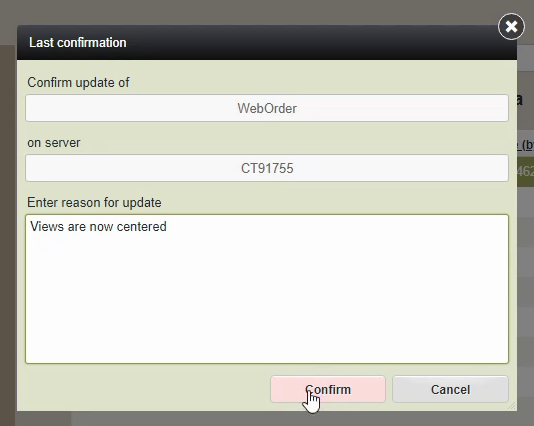Click the resize grip in dialog corner

(x=512, y=406)
